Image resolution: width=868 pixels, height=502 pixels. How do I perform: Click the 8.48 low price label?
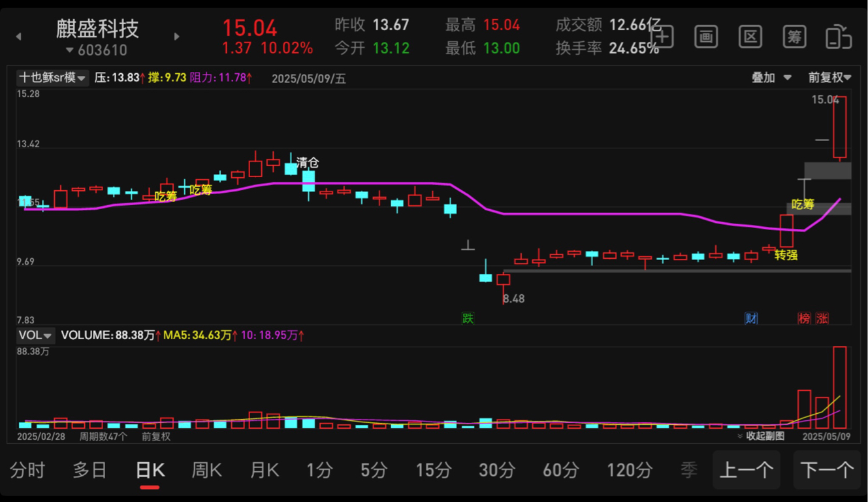[514, 299]
